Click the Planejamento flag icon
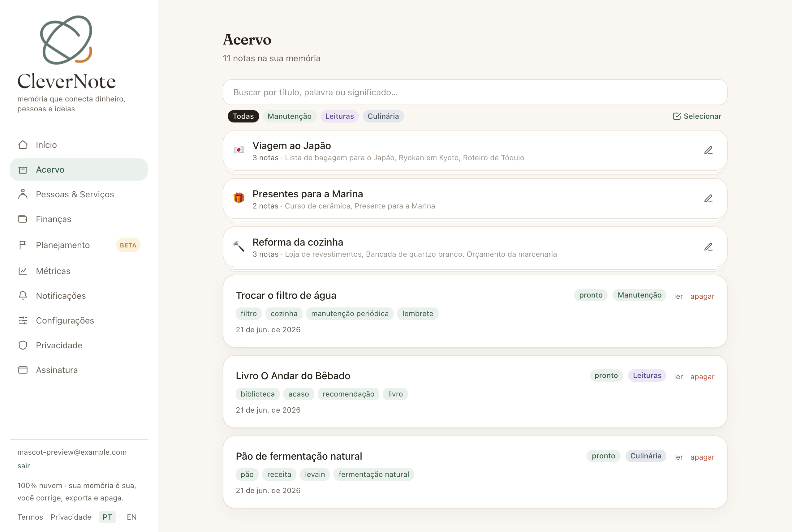Viewport: 792px width, 532px height. point(23,245)
